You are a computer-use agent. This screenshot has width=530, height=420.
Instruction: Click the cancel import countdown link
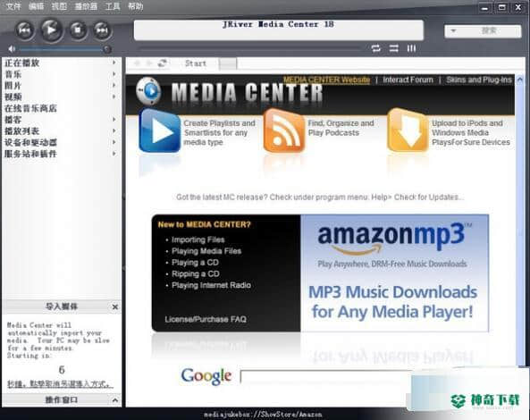[60, 384]
